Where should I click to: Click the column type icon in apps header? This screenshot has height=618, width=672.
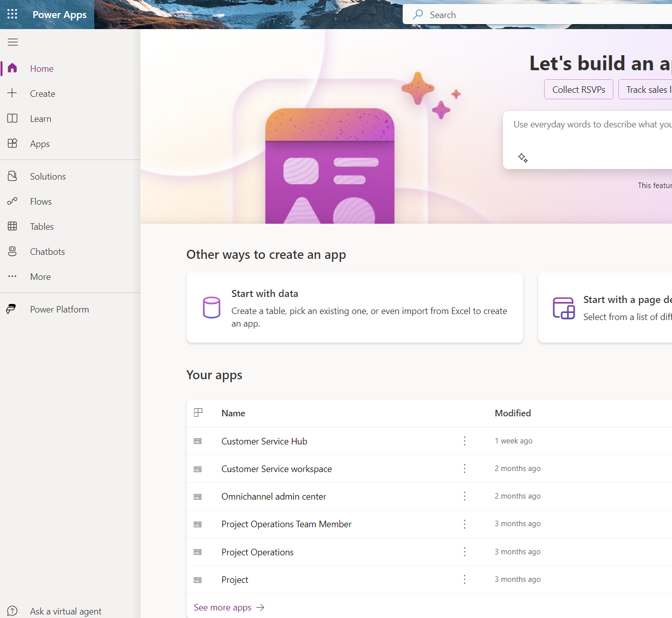point(198,412)
